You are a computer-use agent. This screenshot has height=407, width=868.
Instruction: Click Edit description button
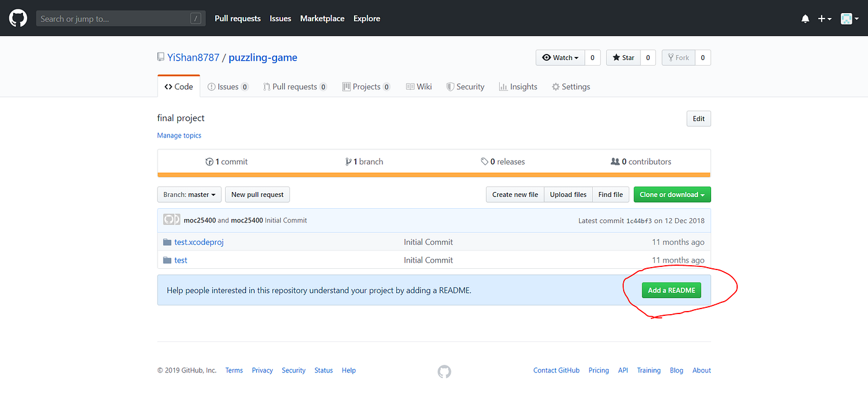click(x=699, y=119)
